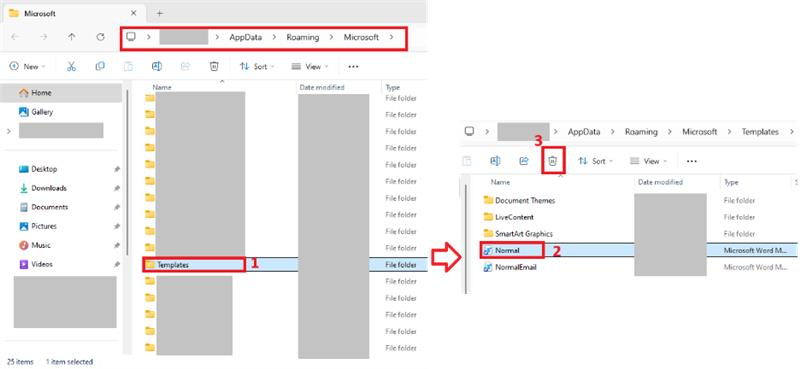800x369 pixels.
Task: Open the View dropdown in Microsoft window
Action: click(x=310, y=67)
